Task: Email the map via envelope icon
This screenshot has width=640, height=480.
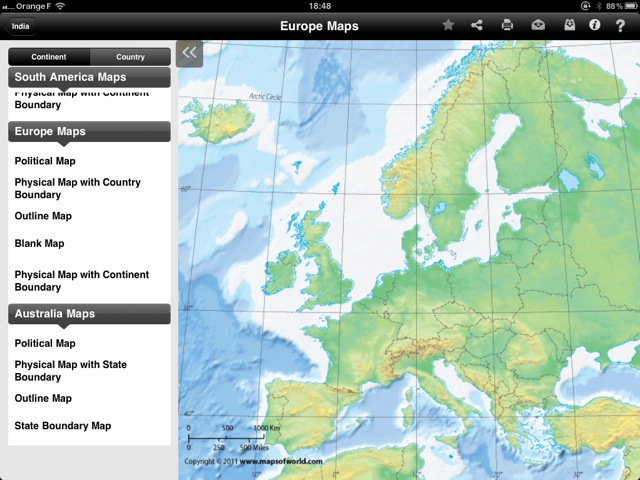Action: (x=538, y=25)
